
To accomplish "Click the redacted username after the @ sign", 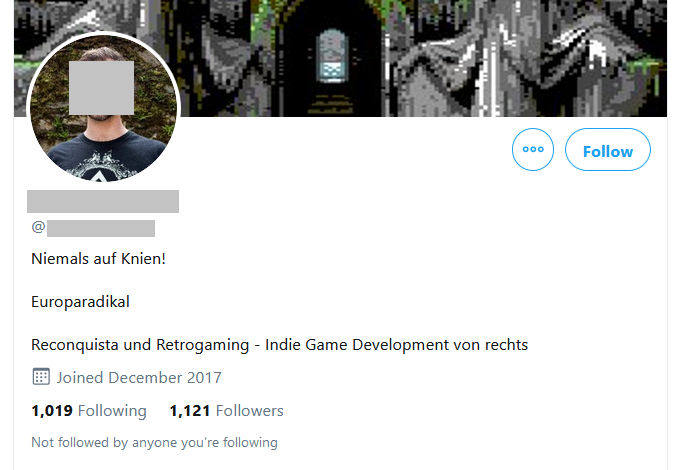I will pos(101,228).
